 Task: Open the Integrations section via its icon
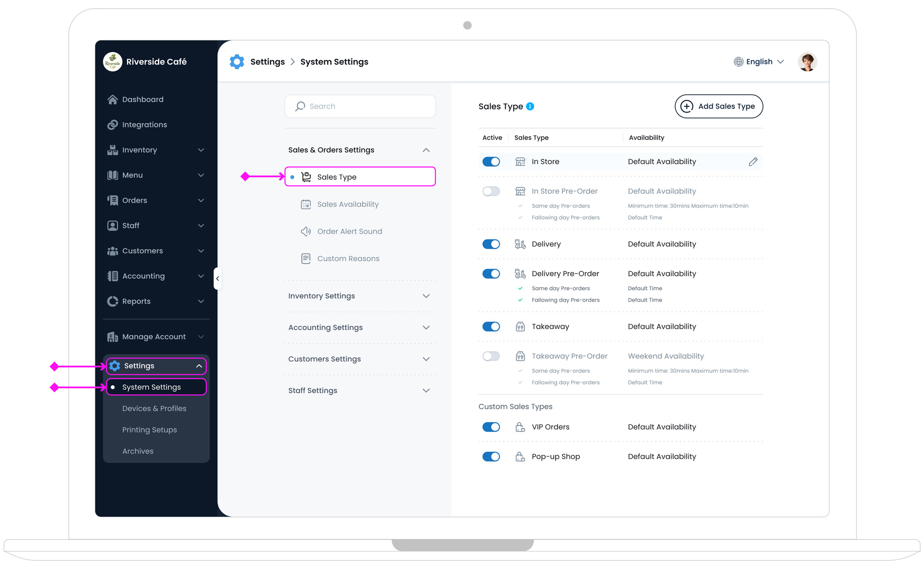point(112,125)
